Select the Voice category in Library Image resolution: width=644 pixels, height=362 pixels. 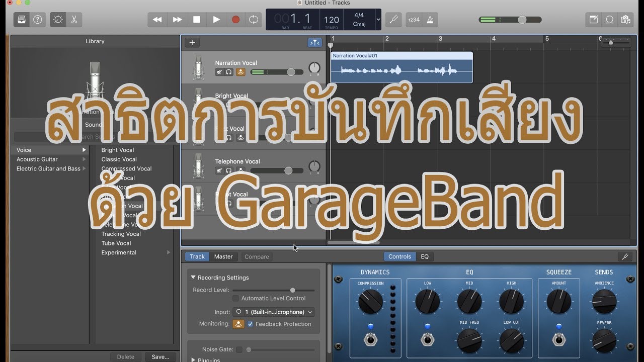[x=49, y=150]
